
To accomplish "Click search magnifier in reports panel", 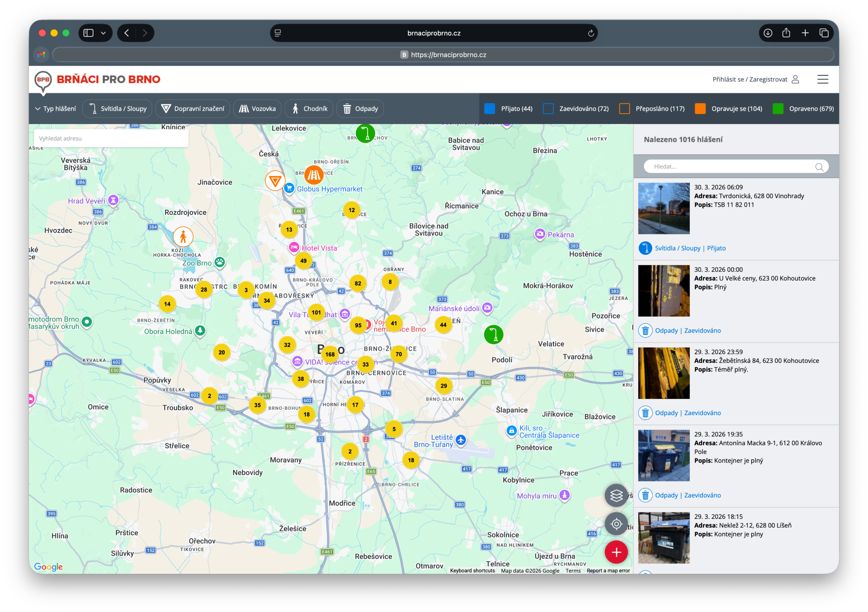I will pos(819,167).
